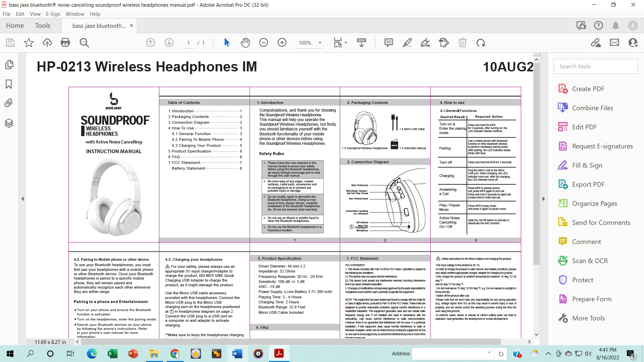644x362 pixels.
Task: Open the E-Sign menu
Action: tap(53, 14)
